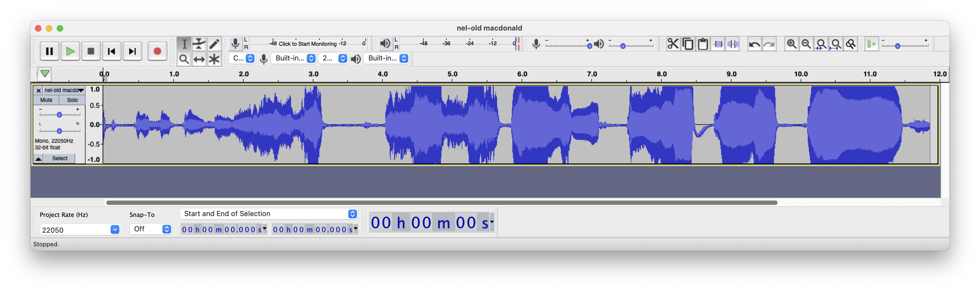Choose the Selection tool (I-beam)

click(184, 44)
